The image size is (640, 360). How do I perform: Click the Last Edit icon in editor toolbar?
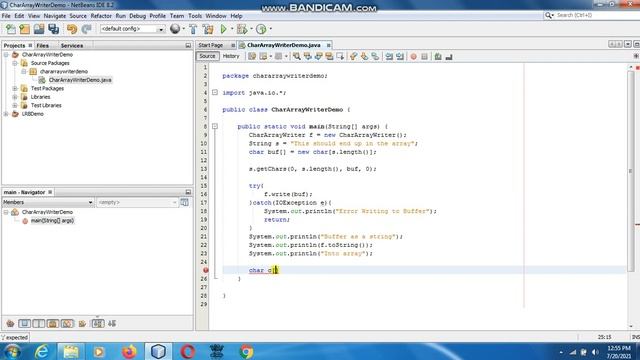(252, 57)
